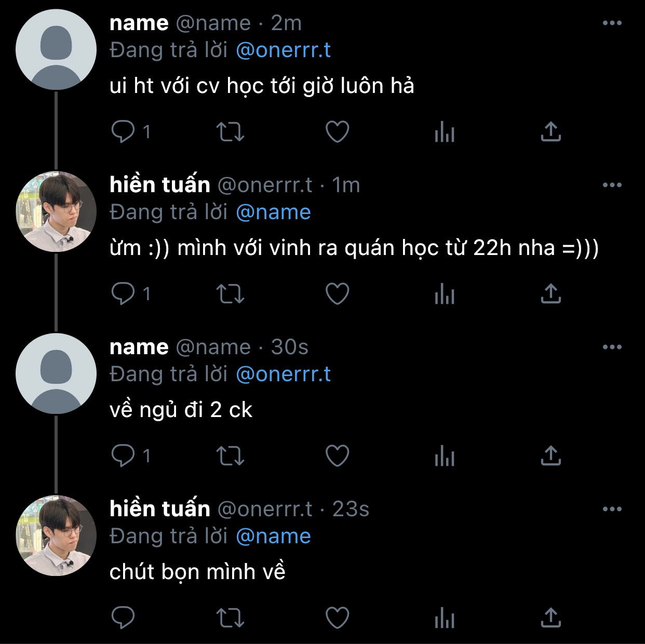Screen dimensions: 645x644
Task: Open the default avatar on the first tweet
Action: pyautogui.click(x=56, y=49)
